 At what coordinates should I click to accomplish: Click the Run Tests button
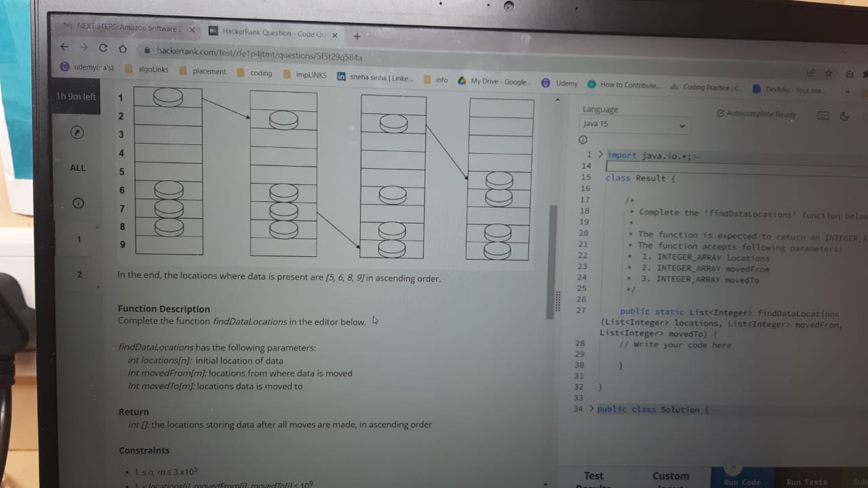click(806, 481)
